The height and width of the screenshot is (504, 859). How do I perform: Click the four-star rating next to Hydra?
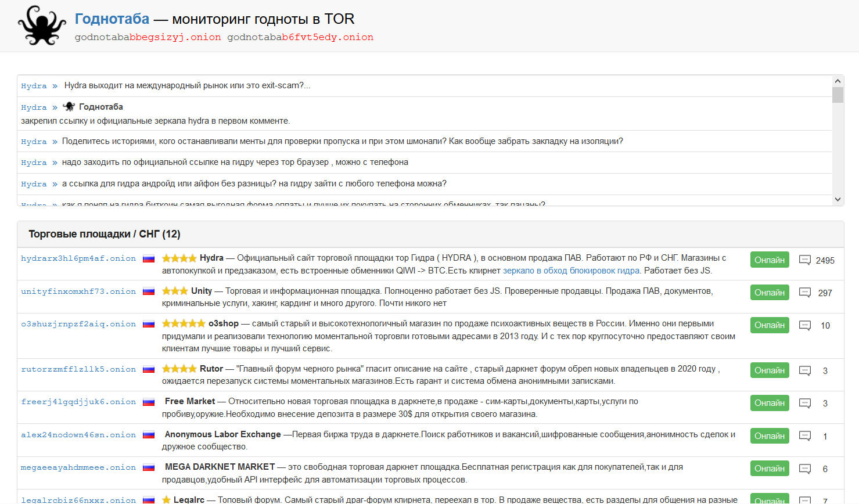tap(179, 258)
